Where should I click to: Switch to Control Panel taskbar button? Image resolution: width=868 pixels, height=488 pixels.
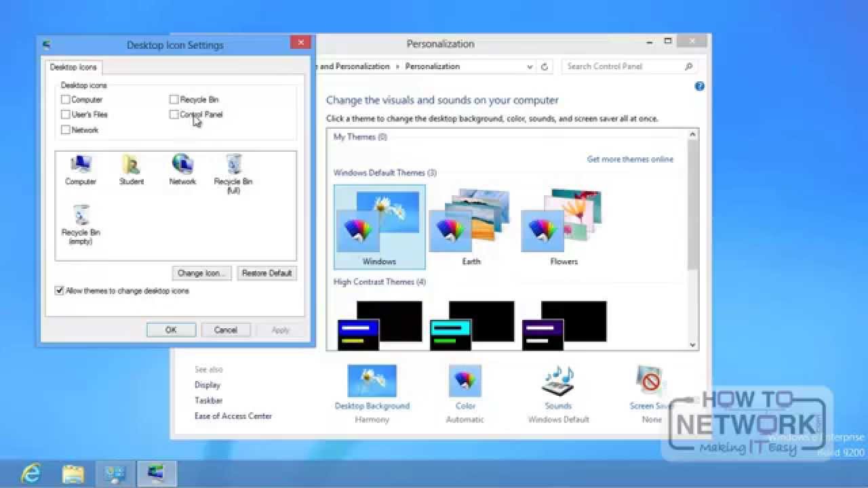115,473
